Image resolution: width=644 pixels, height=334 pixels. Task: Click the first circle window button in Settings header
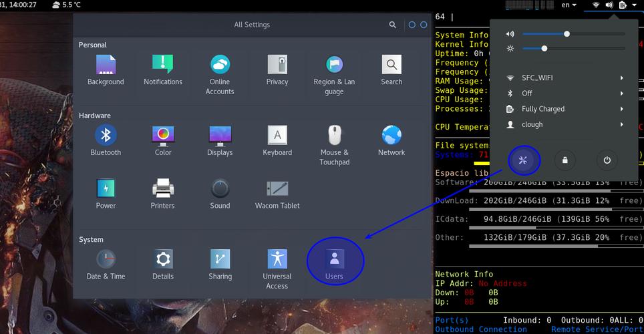pos(412,25)
